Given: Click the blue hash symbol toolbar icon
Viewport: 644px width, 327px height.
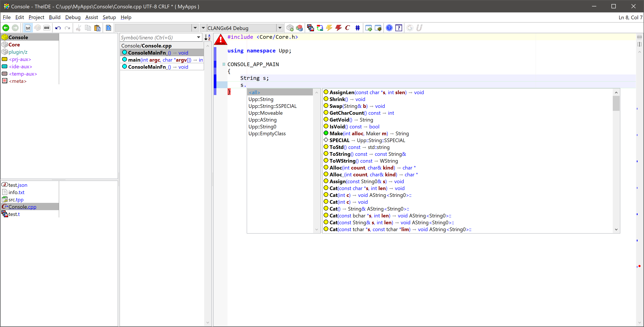Looking at the screenshot, I should click(357, 28).
